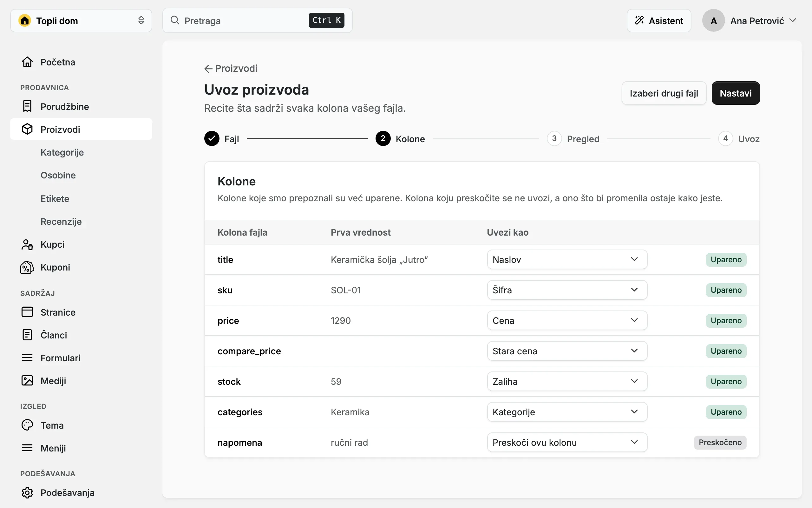Click the Tema palette icon
This screenshot has width=812, height=508.
pos(27,425)
